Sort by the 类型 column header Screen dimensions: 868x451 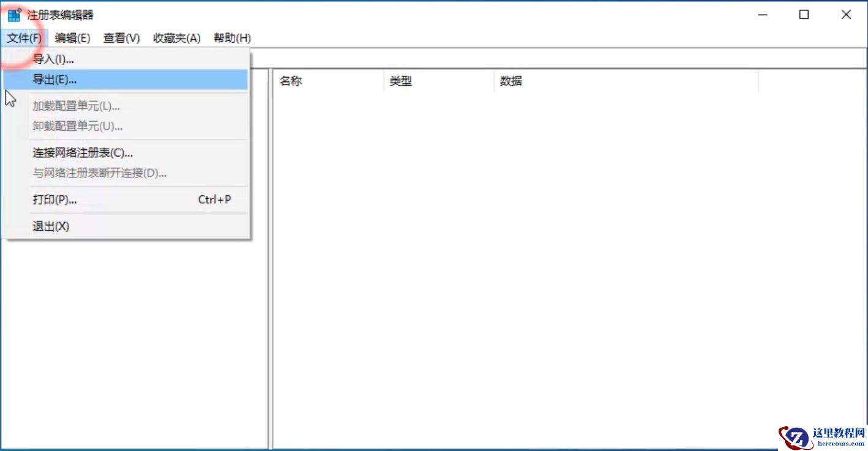[402, 81]
